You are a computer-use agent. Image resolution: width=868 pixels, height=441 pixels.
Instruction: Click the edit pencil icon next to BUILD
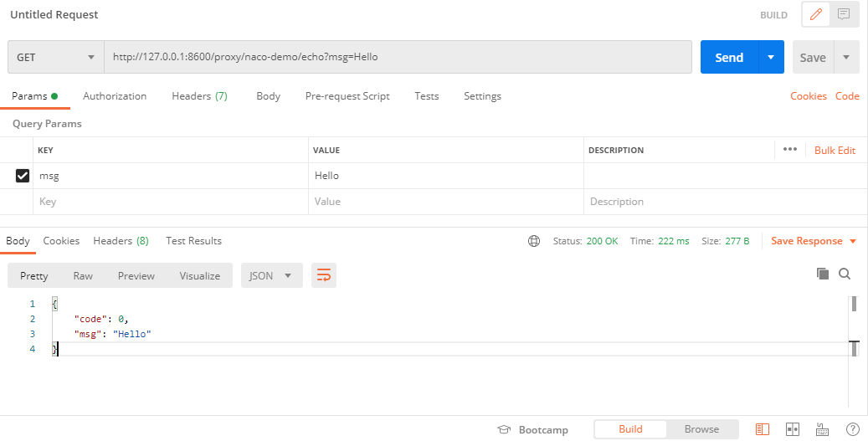(816, 14)
